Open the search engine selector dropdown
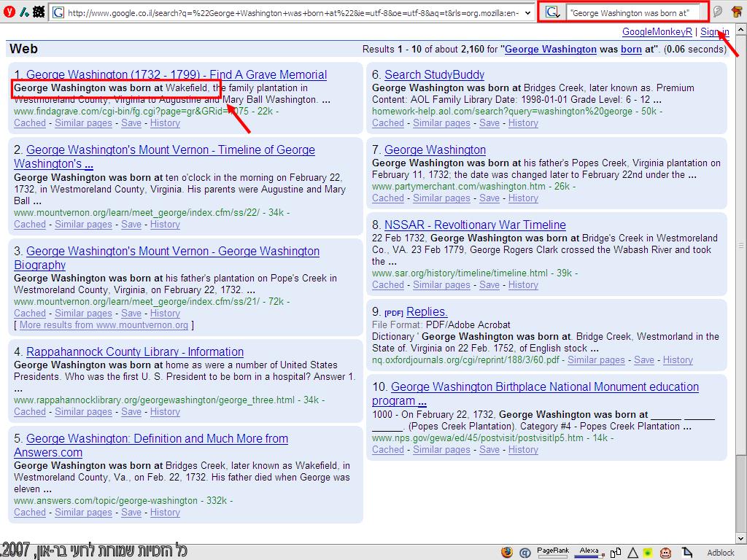The width and height of the screenshot is (747, 560). tap(552, 12)
